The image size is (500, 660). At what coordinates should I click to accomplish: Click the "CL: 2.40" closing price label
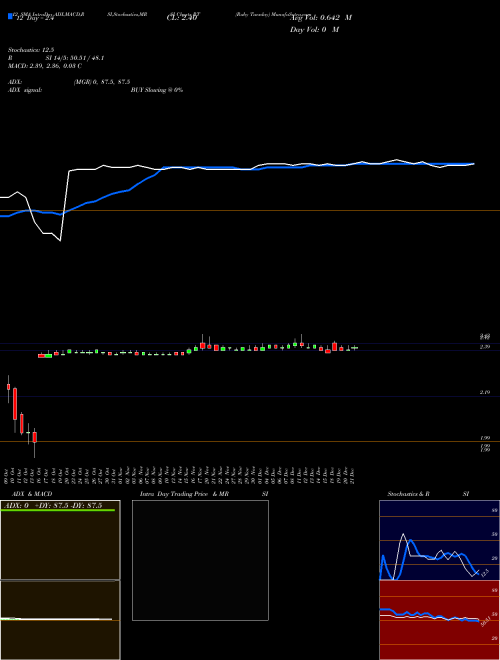[182, 17]
